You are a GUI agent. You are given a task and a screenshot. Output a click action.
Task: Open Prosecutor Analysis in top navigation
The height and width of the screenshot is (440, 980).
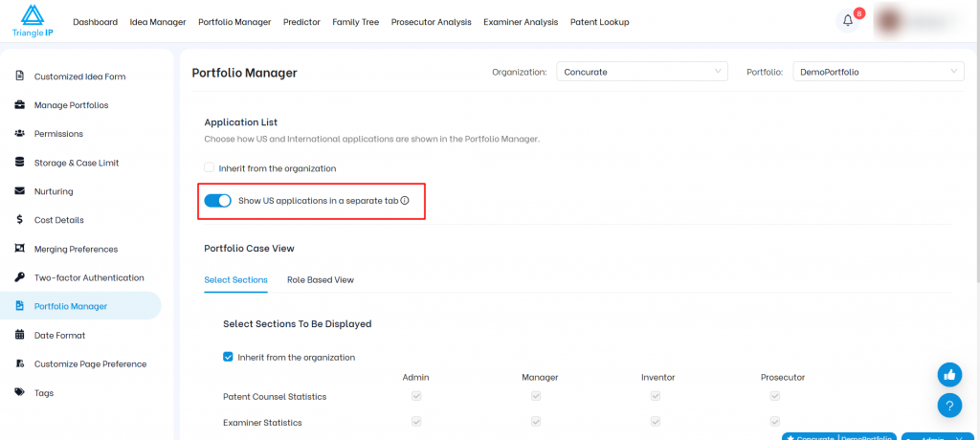(432, 22)
